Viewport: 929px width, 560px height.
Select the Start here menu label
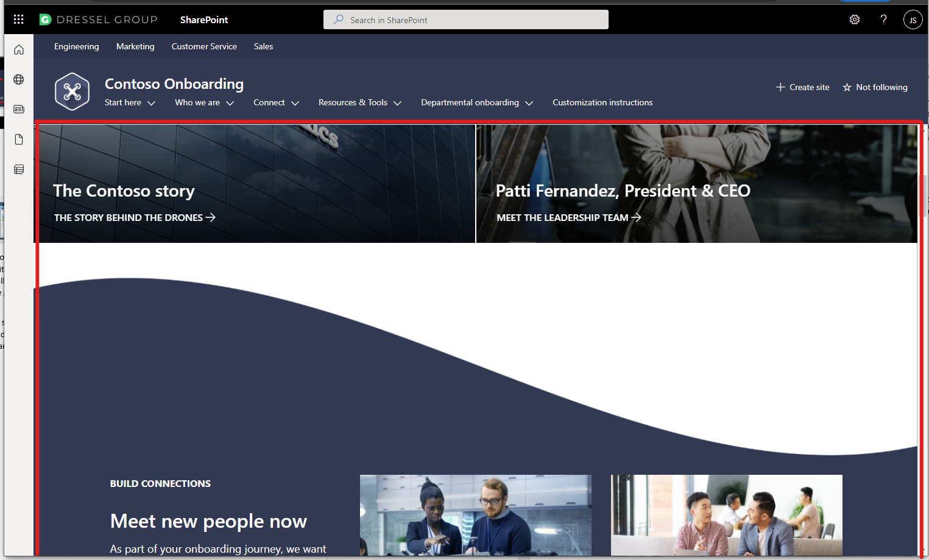coord(123,102)
